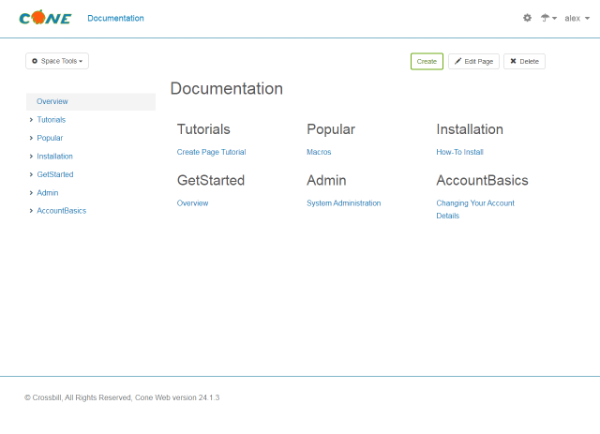Click the GetStarted section heading
The width and height of the screenshot is (600, 434).
211,180
